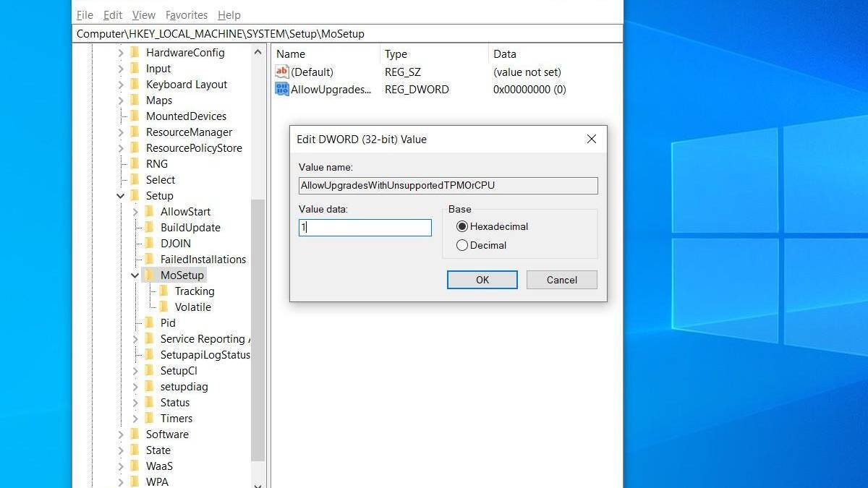Click the registry path address bar
Image resolution: width=868 pixels, height=488 pixels.
[x=347, y=34]
